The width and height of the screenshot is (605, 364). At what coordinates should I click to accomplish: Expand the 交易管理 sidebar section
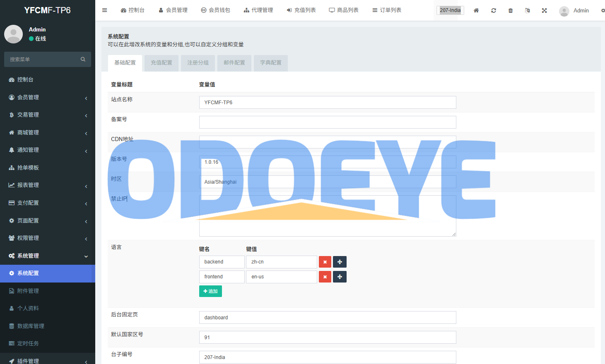point(47,115)
